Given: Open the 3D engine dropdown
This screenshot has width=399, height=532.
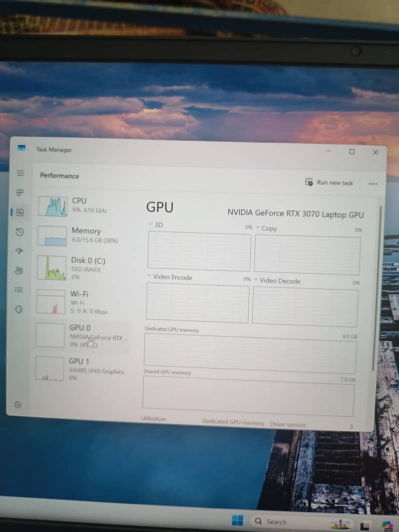Looking at the screenshot, I should (x=156, y=225).
